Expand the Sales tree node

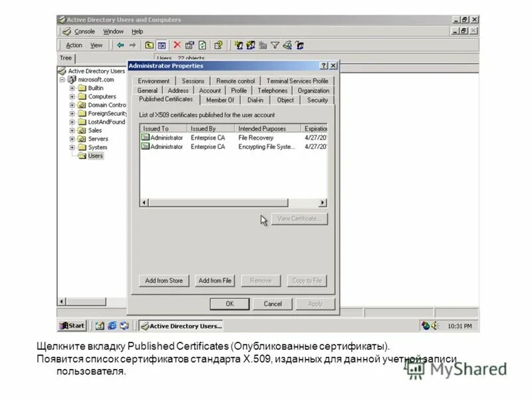[72, 130]
